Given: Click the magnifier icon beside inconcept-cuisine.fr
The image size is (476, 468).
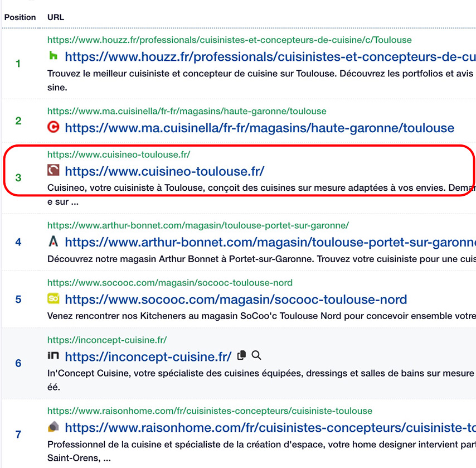Looking at the screenshot, I should pos(256,355).
